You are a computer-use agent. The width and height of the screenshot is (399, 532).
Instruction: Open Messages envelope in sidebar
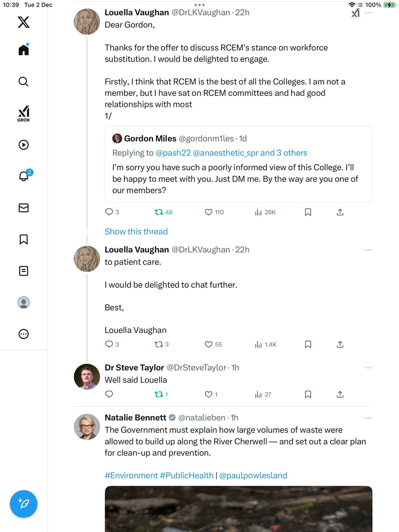pos(24,208)
